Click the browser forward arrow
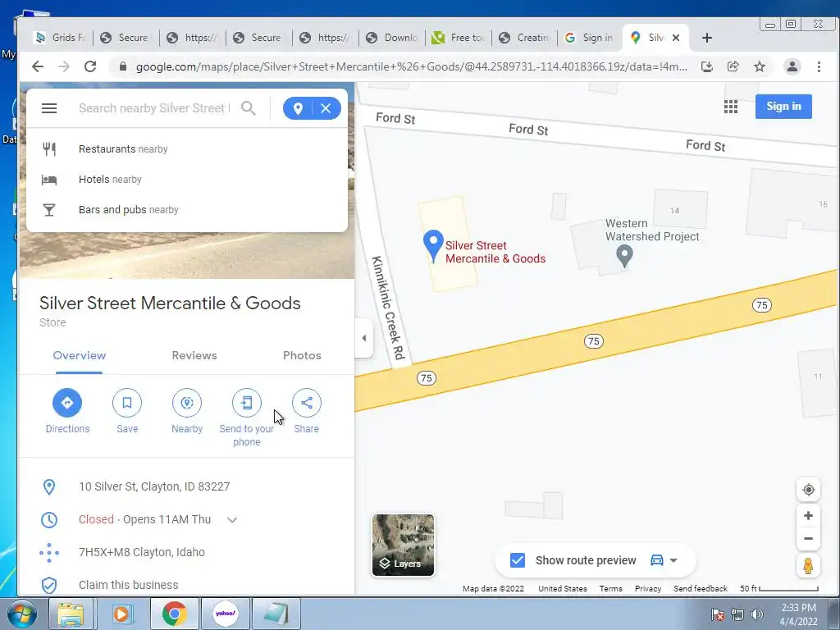This screenshot has height=630, width=840. point(64,66)
